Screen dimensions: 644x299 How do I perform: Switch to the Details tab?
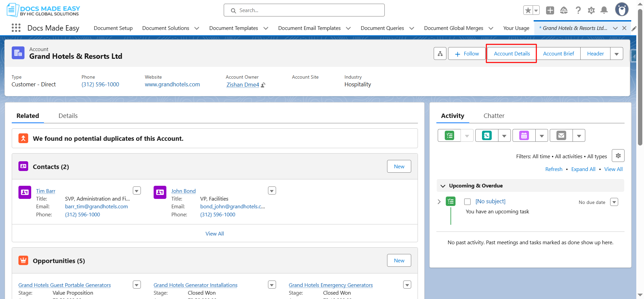68,116
